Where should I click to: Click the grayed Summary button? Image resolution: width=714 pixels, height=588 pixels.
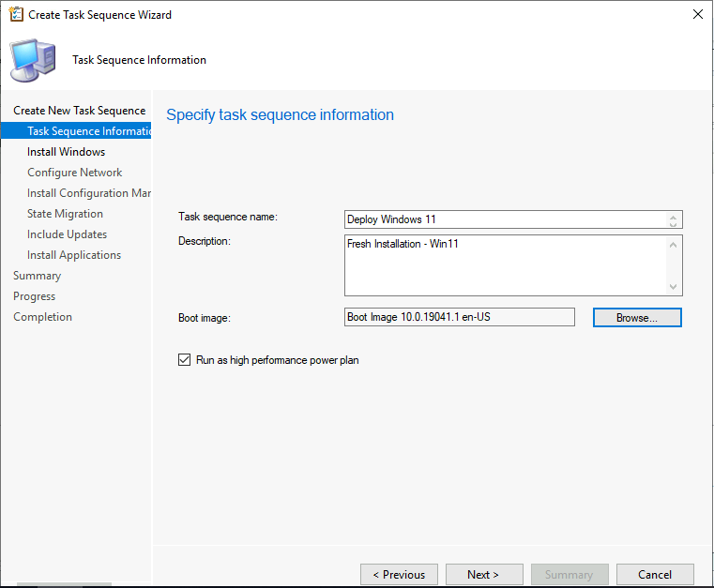pyautogui.click(x=570, y=575)
